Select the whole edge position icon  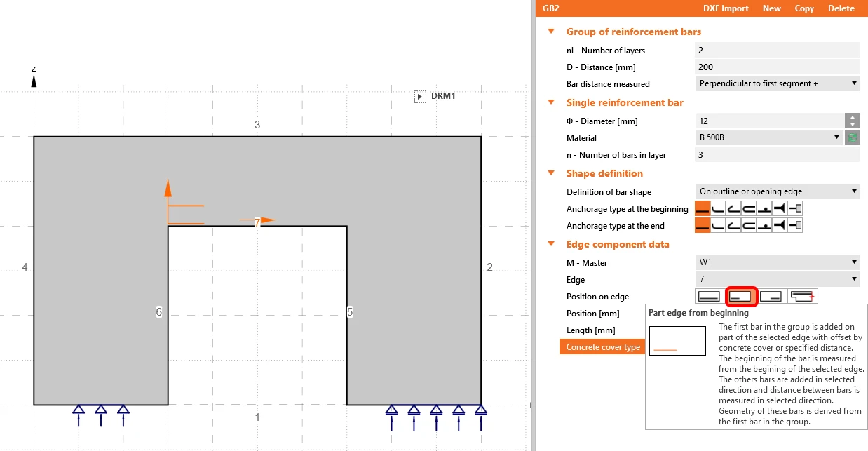point(710,297)
